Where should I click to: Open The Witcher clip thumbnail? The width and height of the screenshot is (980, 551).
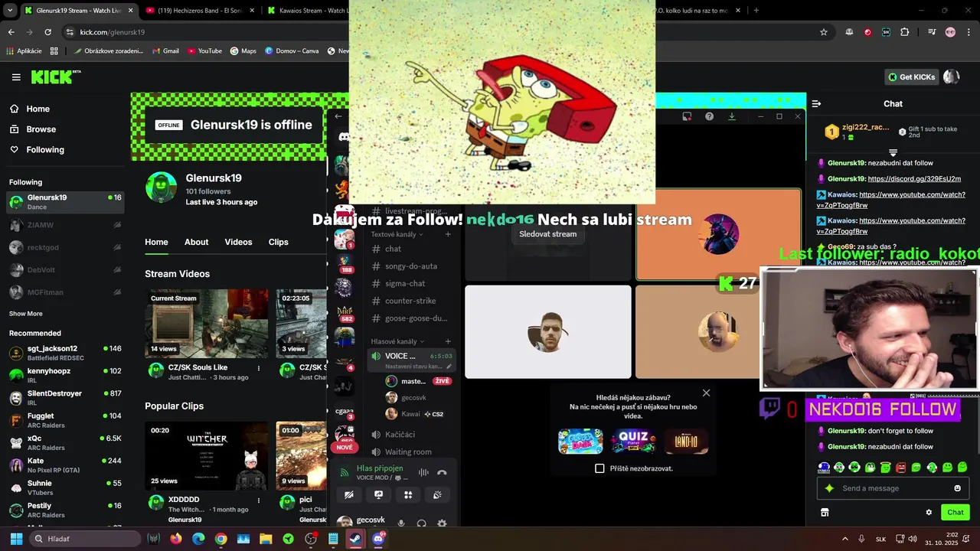tap(207, 455)
